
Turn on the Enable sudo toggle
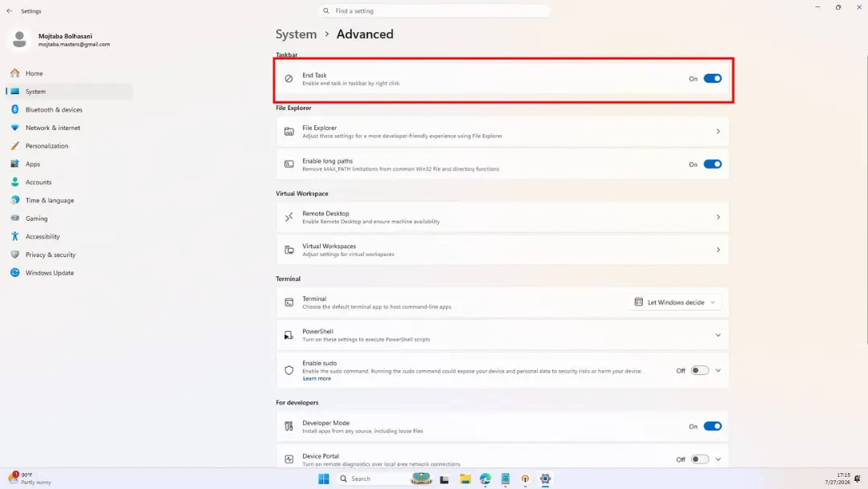(700, 371)
